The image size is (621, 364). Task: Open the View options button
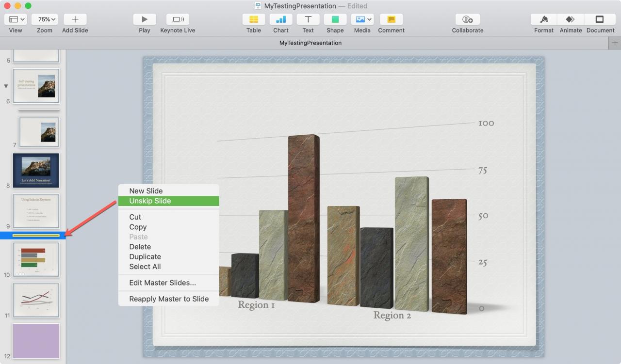[16, 19]
